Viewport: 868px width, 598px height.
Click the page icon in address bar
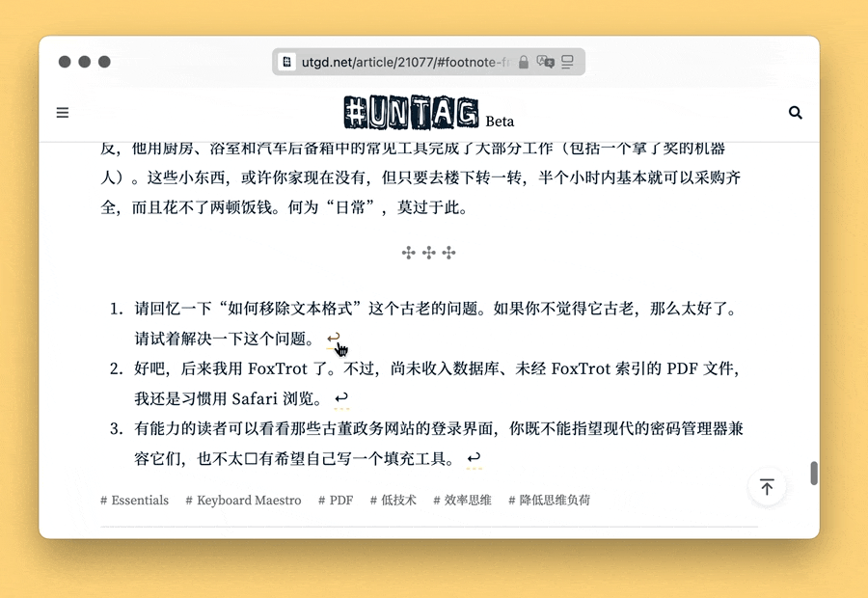pyautogui.click(x=286, y=62)
